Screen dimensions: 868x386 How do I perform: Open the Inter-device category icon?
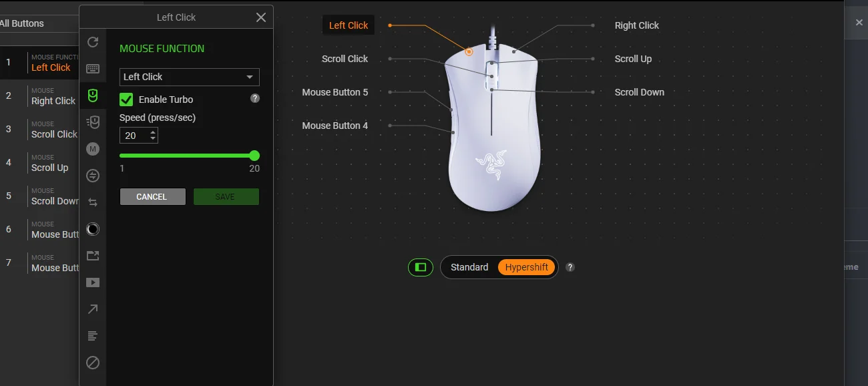tap(93, 176)
